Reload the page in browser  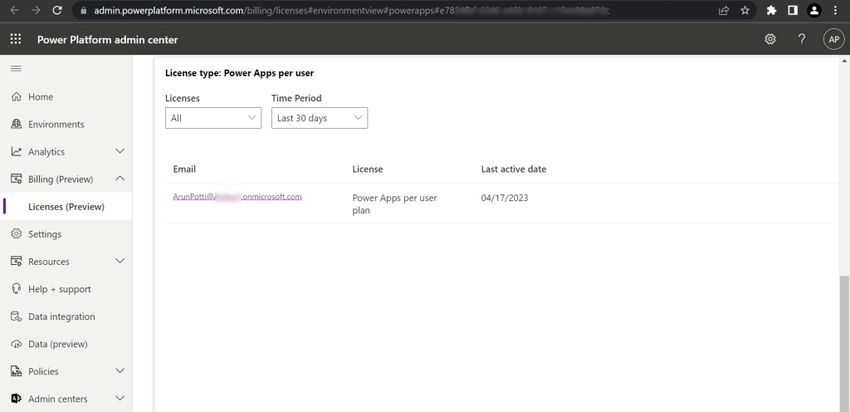click(57, 10)
